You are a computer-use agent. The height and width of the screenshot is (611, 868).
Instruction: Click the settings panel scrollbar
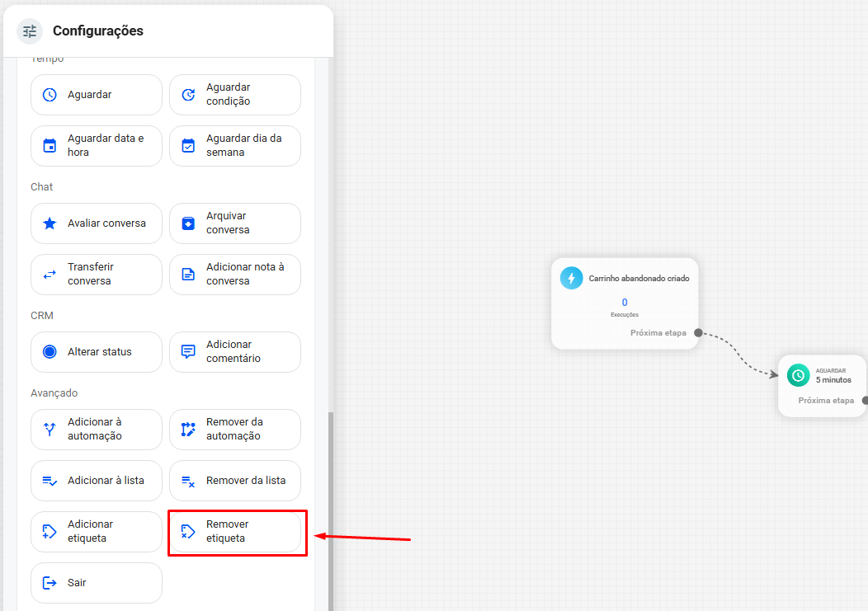[x=331, y=511]
